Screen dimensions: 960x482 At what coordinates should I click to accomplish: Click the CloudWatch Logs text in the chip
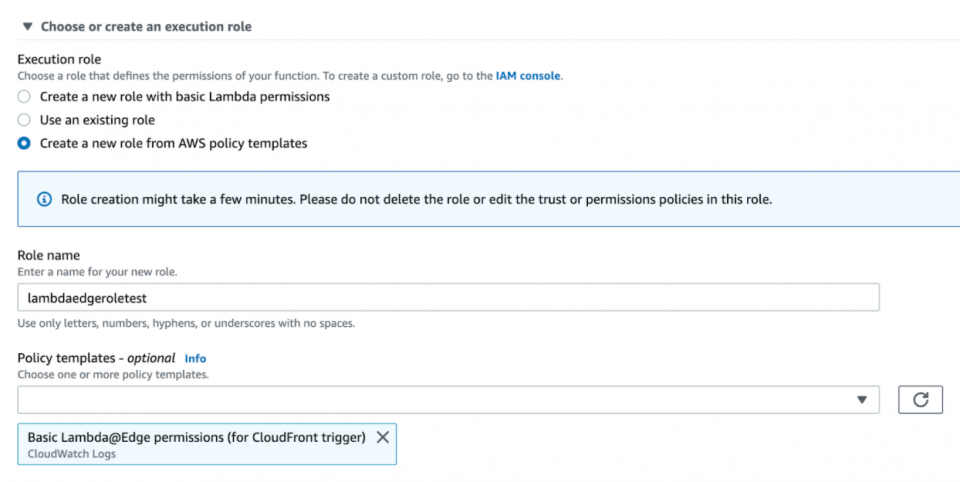[71, 454]
